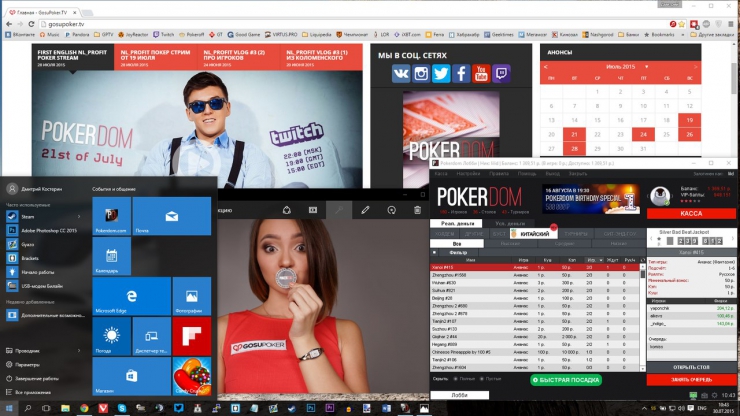Click bookmark star icon in Chrome address bar

681,24
